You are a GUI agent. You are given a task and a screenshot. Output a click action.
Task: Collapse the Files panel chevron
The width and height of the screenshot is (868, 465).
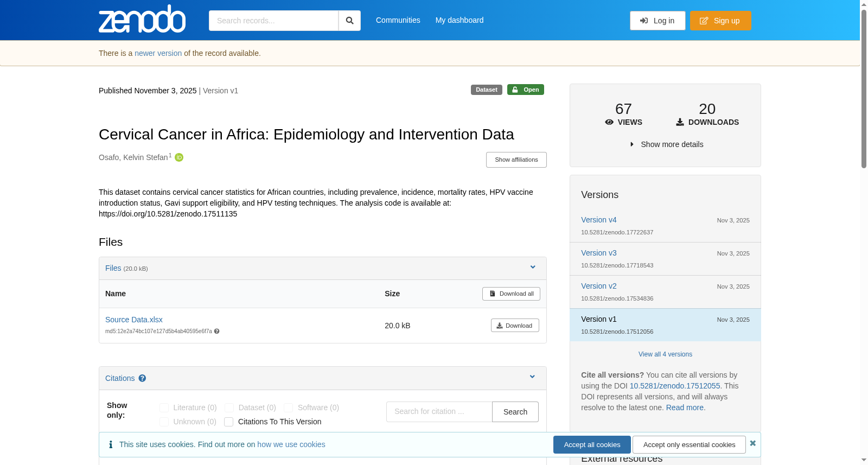click(x=533, y=267)
